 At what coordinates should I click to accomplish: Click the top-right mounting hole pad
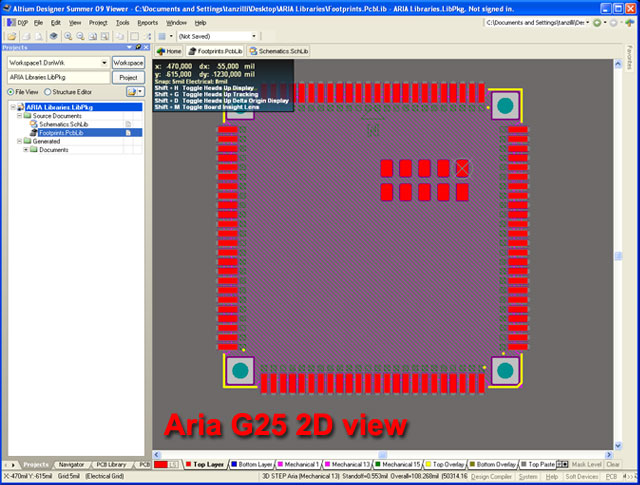point(505,106)
